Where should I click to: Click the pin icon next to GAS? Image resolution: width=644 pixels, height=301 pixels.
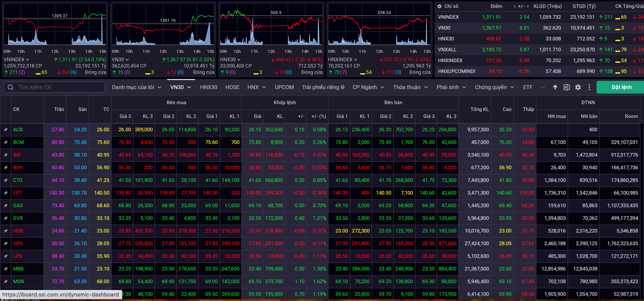(6, 205)
